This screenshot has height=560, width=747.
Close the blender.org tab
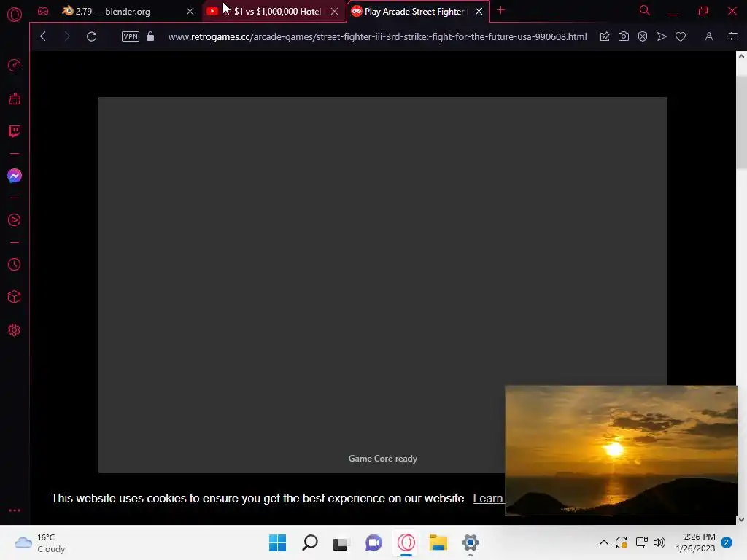(190, 11)
